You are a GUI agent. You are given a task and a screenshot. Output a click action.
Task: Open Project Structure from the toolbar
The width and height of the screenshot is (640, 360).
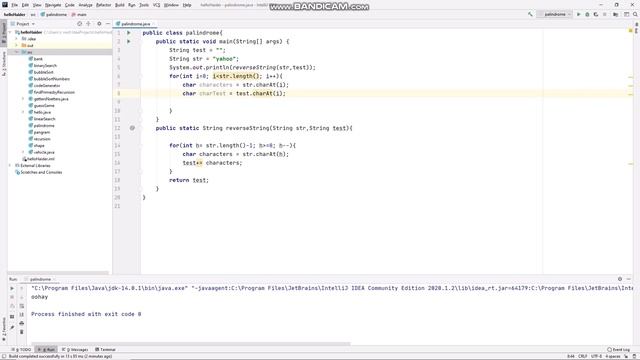pos(616,14)
